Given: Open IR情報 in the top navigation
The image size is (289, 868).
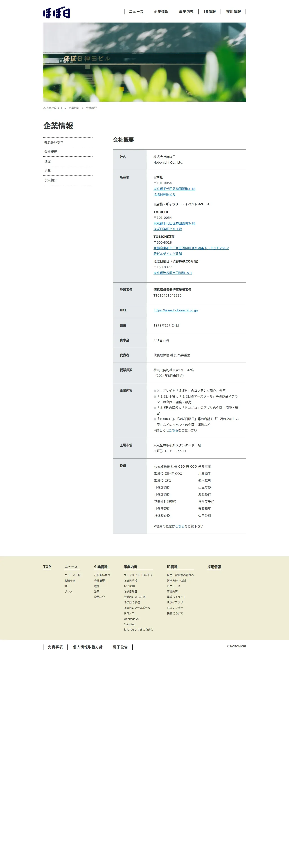Looking at the screenshot, I should (x=210, y=12).
